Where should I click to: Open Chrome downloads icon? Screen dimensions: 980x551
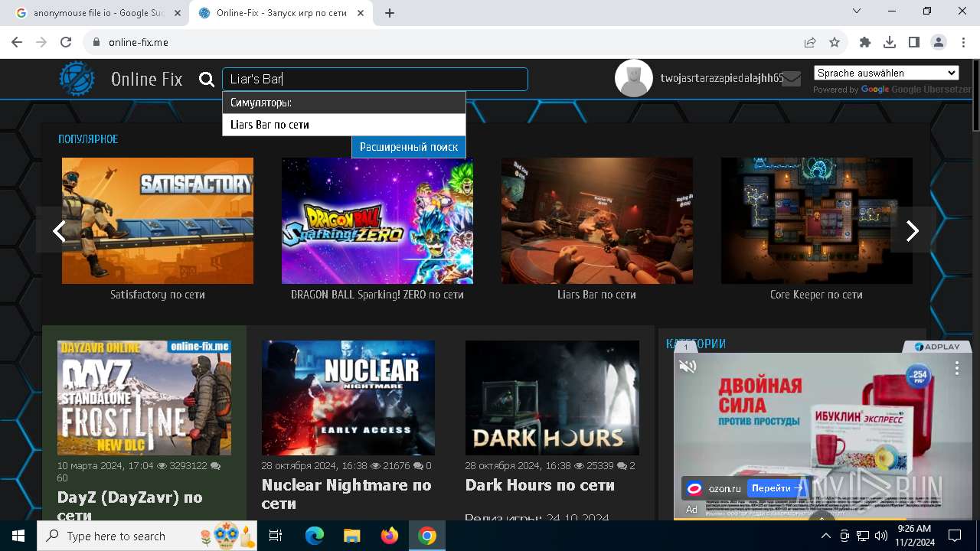890,42
